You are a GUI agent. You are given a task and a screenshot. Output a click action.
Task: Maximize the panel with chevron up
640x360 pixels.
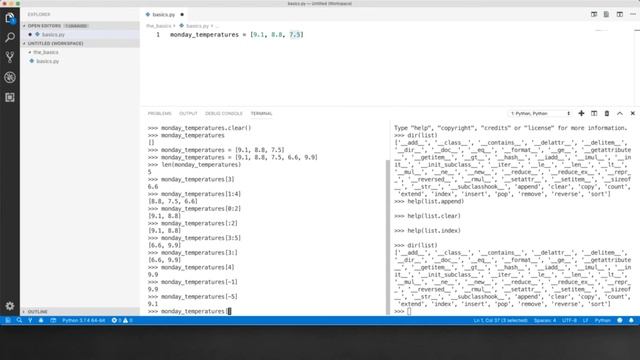coord(620,113)
